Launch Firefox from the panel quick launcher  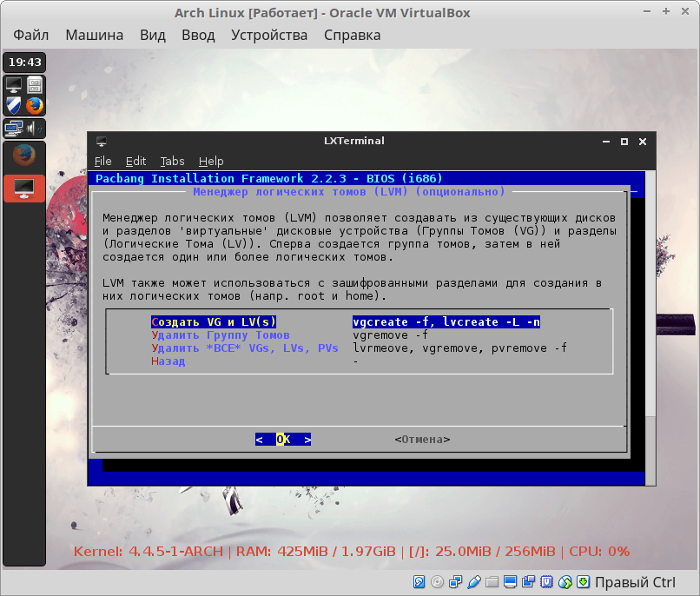point(35,106)
